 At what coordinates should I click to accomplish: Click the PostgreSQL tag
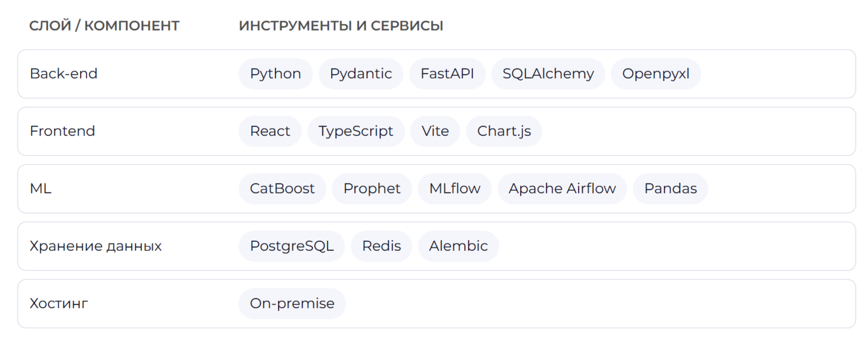point(292,246)
